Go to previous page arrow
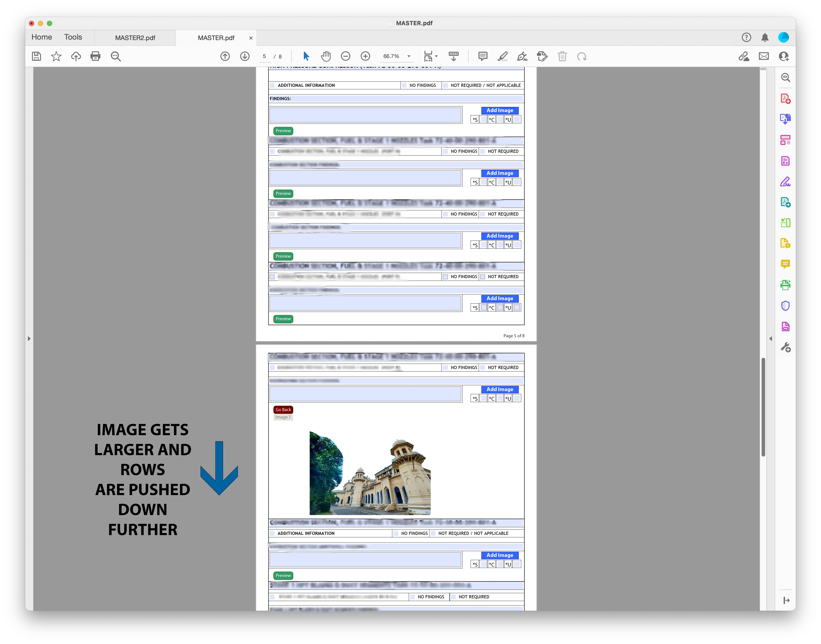Image resolution: width=821 pixels, height=644 pixels. (x=225, y=56)
